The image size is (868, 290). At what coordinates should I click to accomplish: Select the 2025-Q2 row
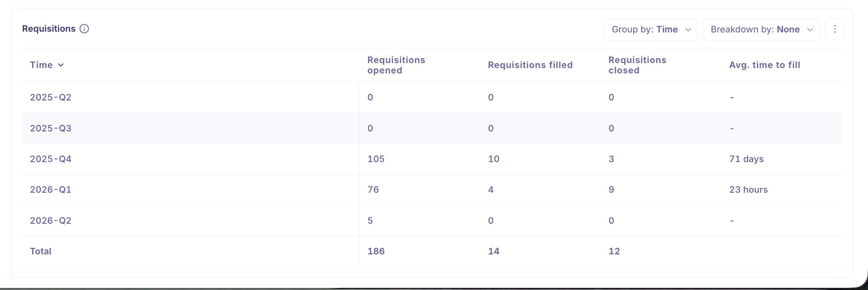coord(432,97)
